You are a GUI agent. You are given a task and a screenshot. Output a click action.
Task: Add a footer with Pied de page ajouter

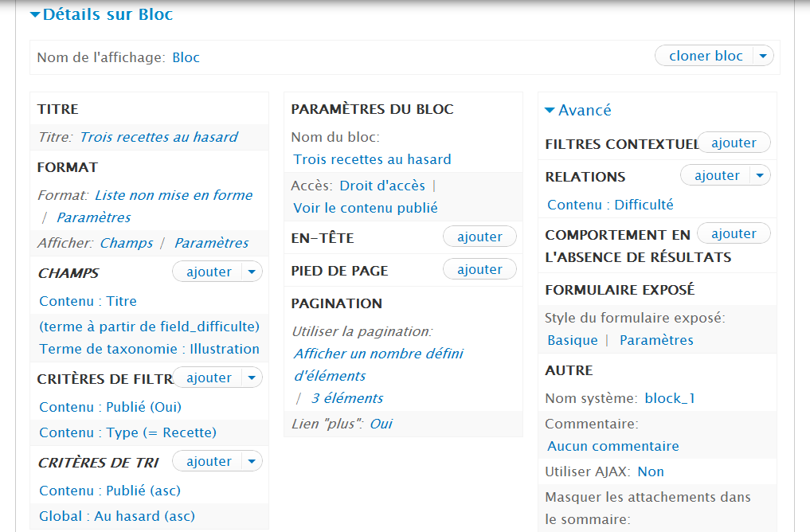point(479,269)
